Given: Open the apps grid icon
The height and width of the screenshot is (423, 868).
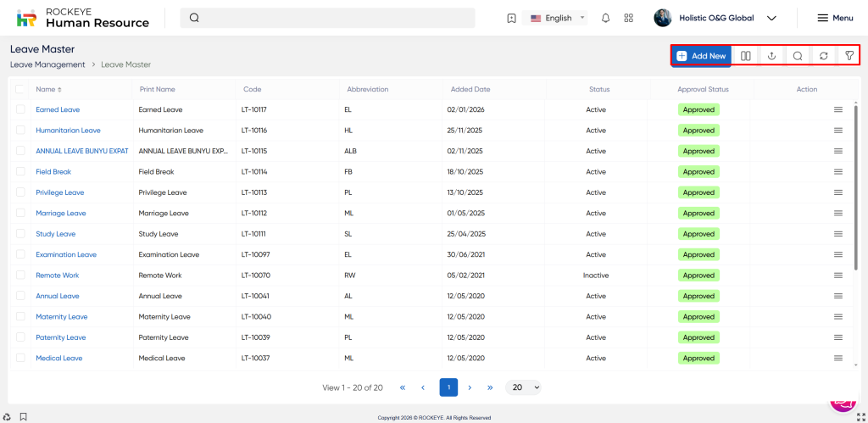Looking at the screenshot, I should 628,18.
